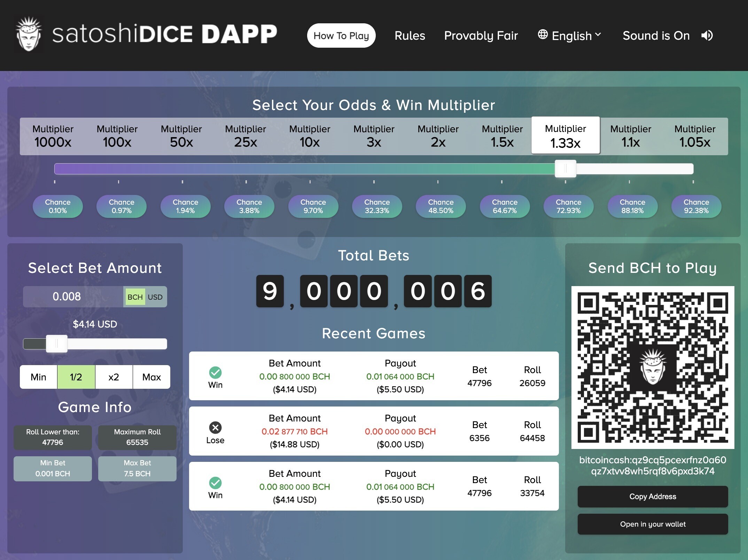This screenshot has height=560, width=748.
Task: Click the Roll Lower than 47796 box
Action: click(53, 437)
